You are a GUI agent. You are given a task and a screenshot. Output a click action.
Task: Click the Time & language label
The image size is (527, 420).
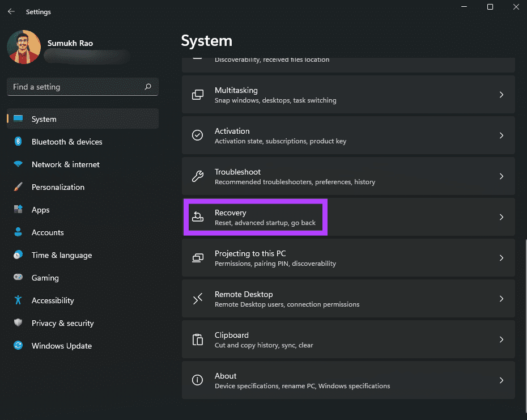coord(62,255)
